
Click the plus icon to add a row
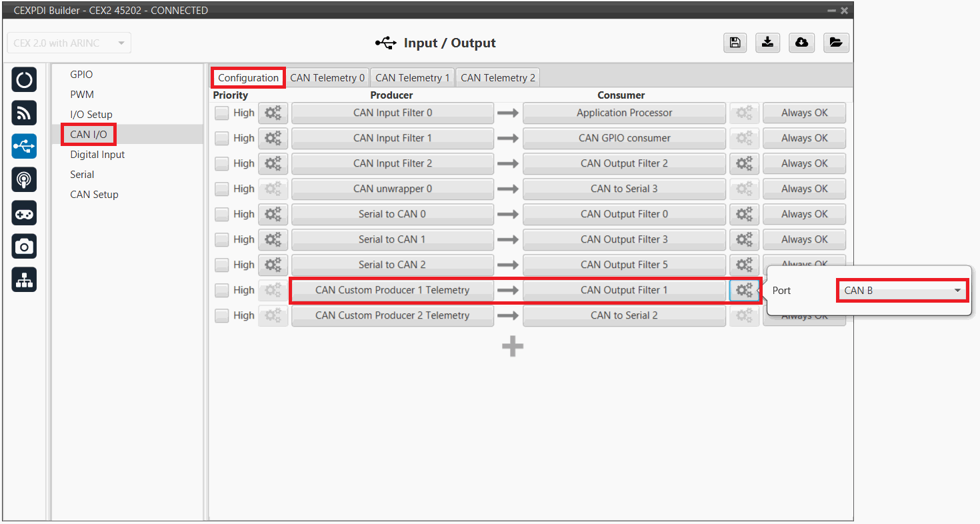click(x=512, y=346)
